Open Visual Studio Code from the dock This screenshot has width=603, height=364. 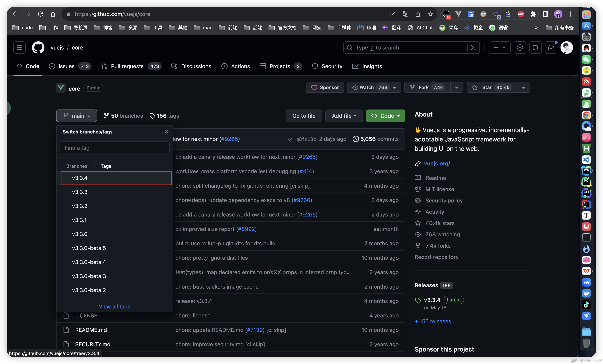point(586,160)
